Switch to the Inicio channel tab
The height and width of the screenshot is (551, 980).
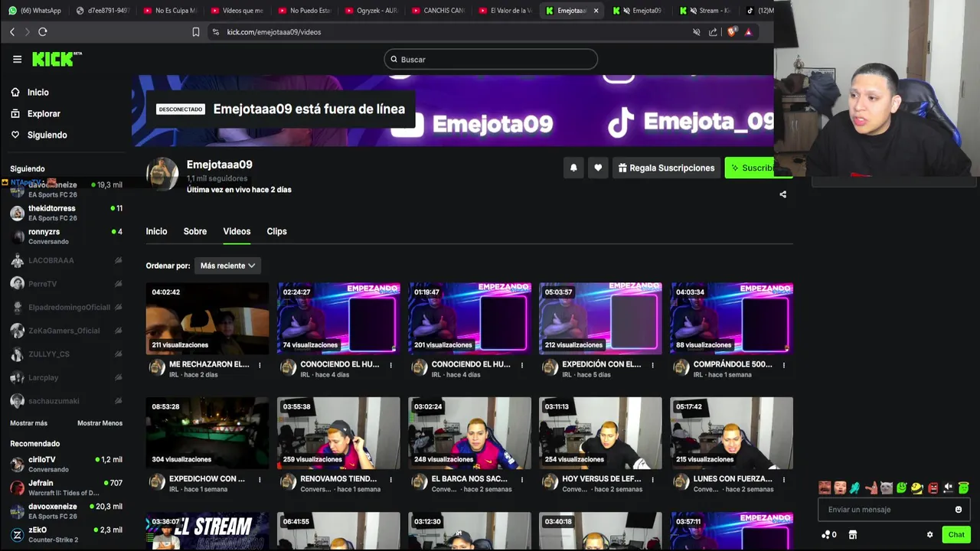(x=156, y=231)
